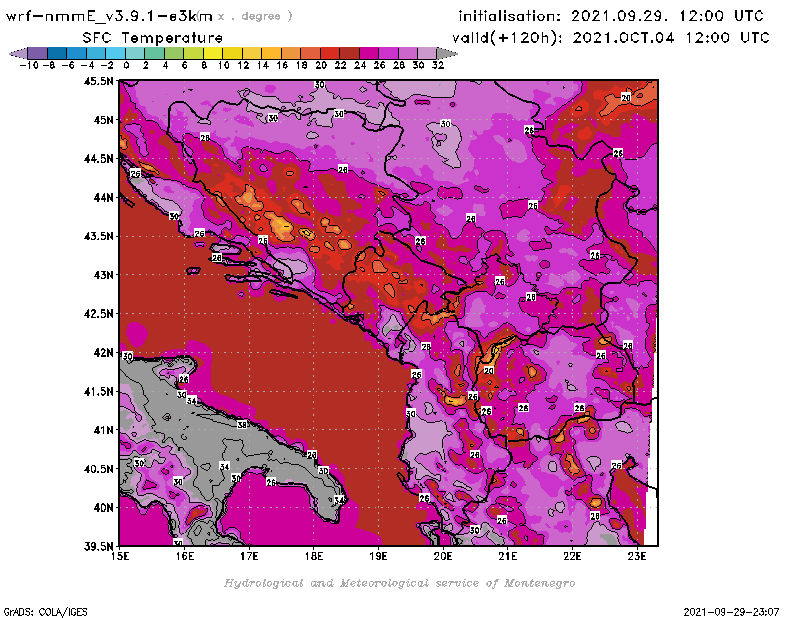Click the magenta legend swatch between 24 and 26
This screenshot has height=618, width=800.
(368, 54)
